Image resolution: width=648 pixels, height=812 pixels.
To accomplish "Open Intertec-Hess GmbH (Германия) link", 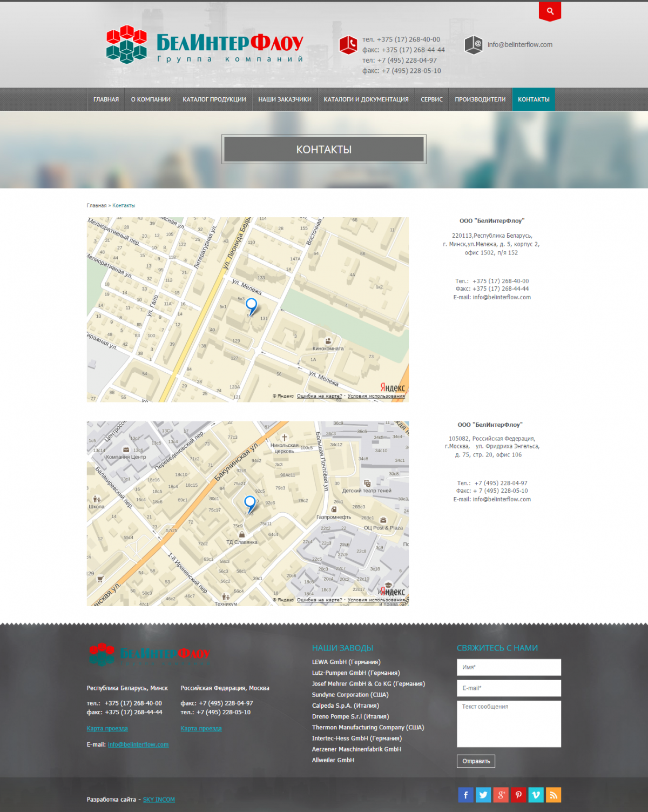I will pyautogui.click(x=357, y=739).
